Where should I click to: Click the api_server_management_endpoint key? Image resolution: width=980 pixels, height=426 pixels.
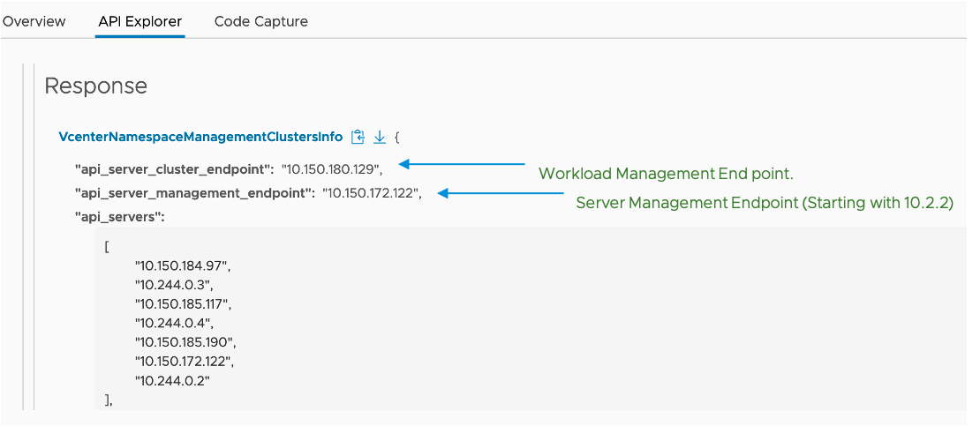[x=194, y=193]
